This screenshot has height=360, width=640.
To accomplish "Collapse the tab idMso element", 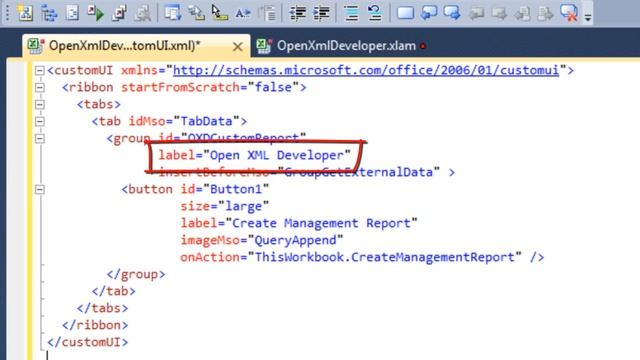I will tap(39, 121).
